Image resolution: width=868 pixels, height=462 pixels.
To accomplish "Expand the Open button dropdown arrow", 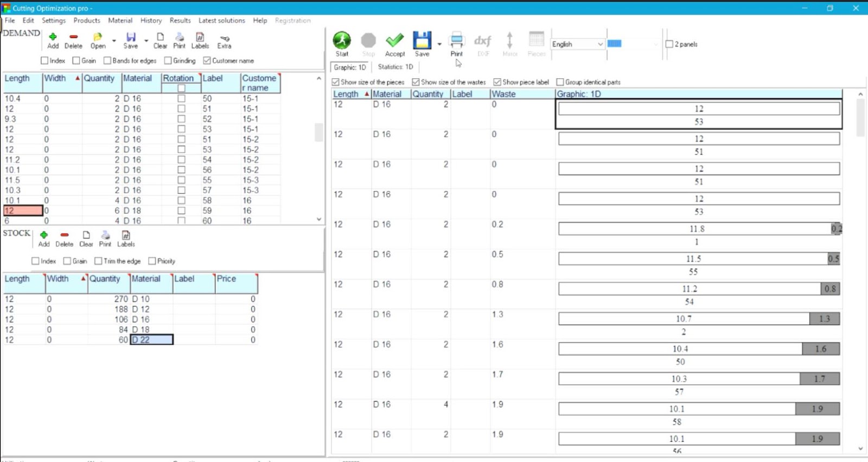I will (114, 41).
